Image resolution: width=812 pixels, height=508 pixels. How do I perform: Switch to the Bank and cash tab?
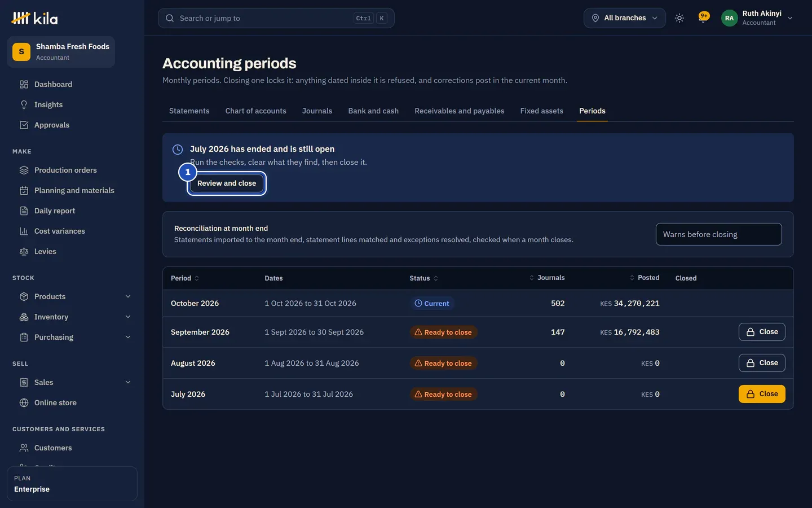coord(373,111)
